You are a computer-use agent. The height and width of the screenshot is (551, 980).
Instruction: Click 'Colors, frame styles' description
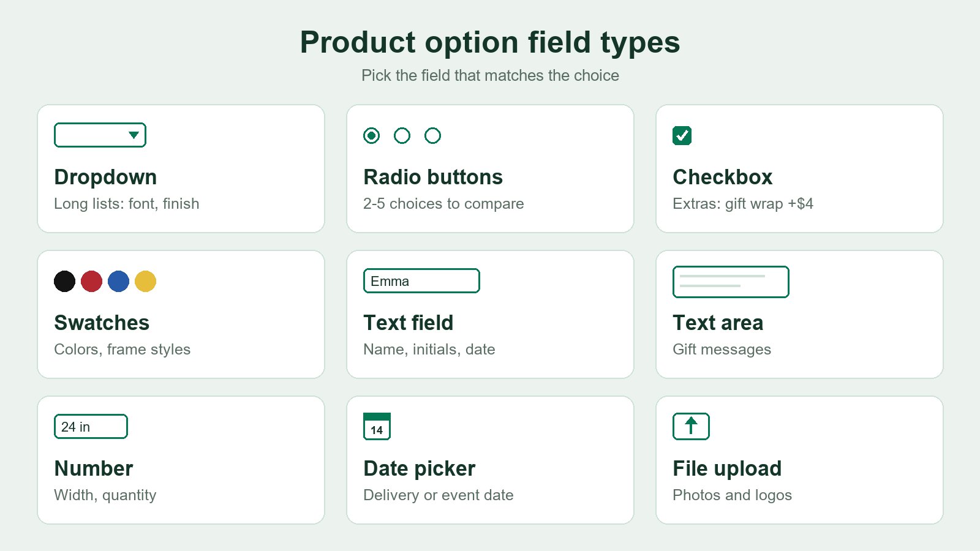[123, 350]
